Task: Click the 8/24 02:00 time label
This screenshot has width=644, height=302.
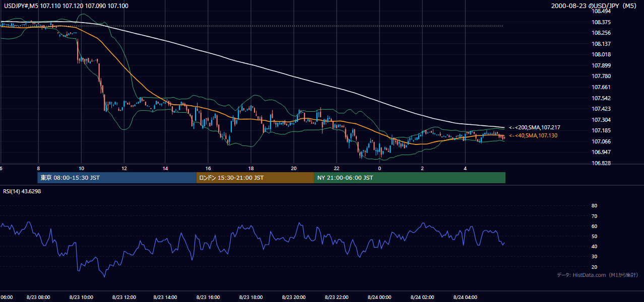Action: [x=422, y=297]
